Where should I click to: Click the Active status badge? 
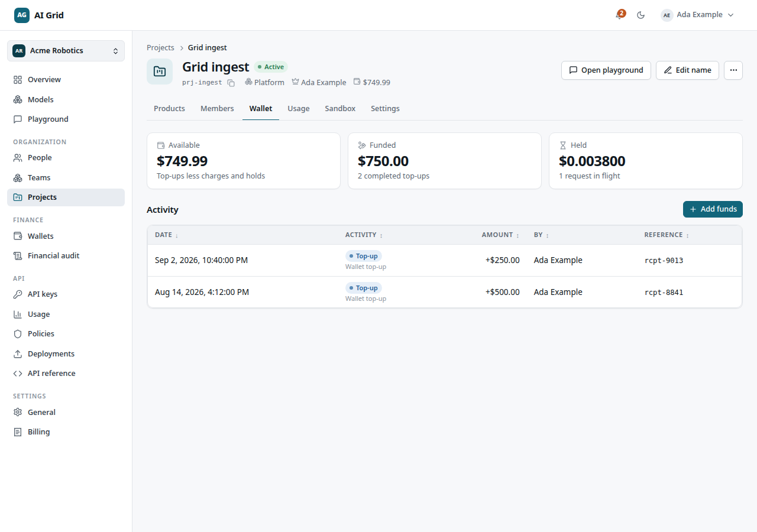(271, 67)
